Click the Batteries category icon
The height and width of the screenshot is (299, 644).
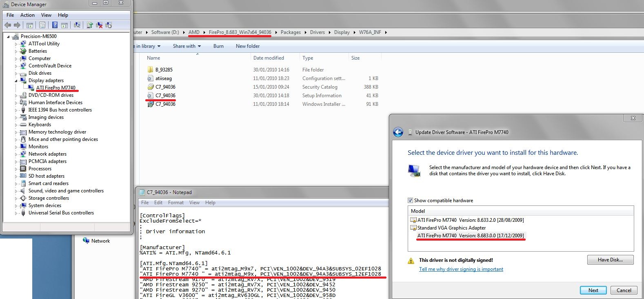[23, 51]
